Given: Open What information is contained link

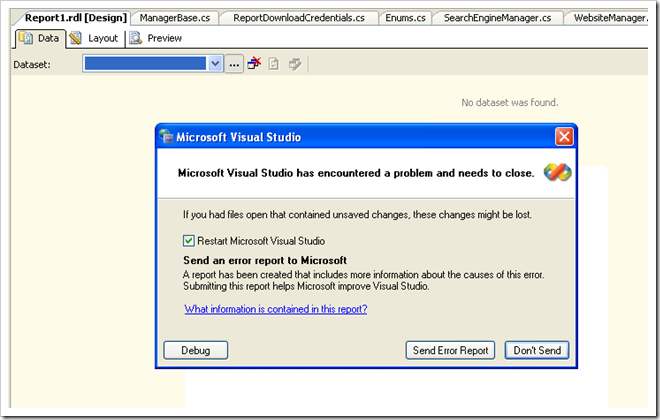Looking at the screenshot, I should (x=276, y=309).
